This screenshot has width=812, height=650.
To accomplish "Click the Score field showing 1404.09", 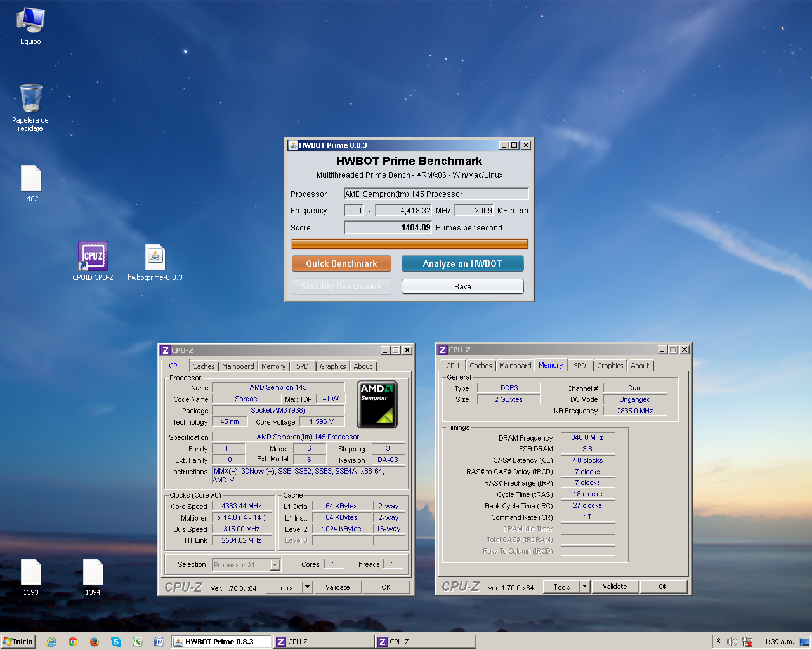I will pos(388,227).
